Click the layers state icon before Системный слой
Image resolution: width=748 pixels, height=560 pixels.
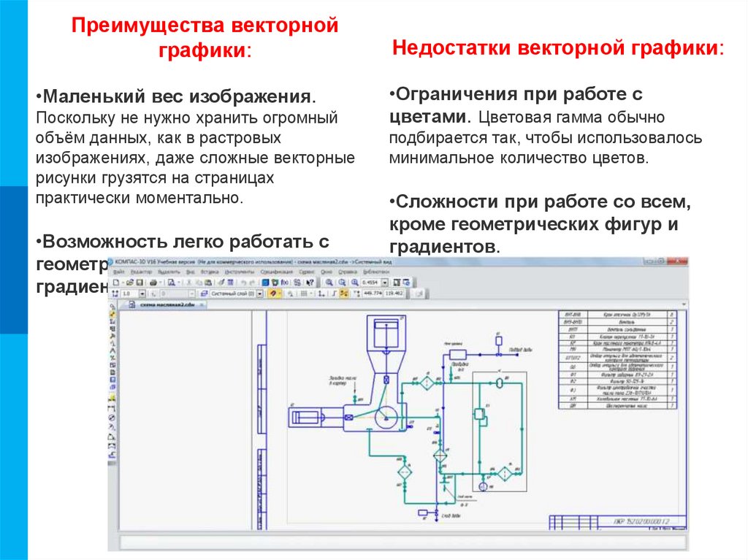point(203,294)
